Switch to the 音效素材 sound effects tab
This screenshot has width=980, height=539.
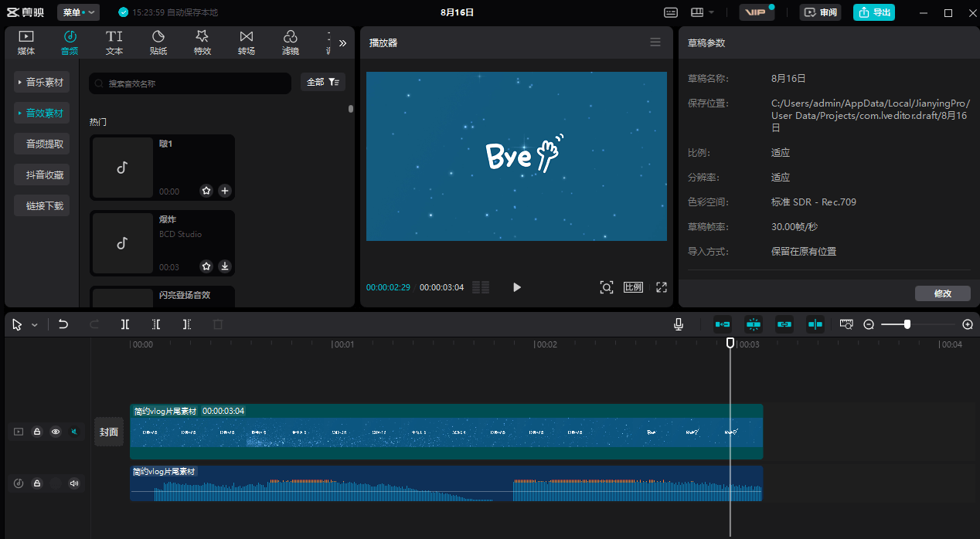[42, 113]
